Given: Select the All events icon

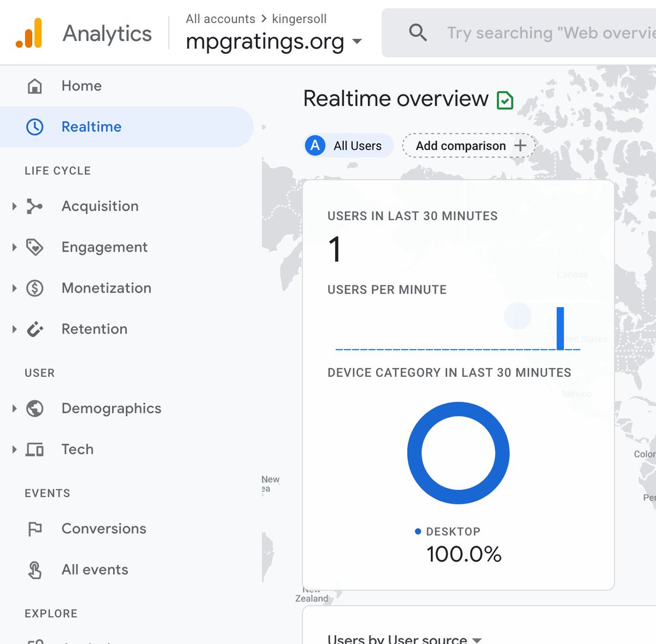Looking at the screenshot, I should pos(35,570).
